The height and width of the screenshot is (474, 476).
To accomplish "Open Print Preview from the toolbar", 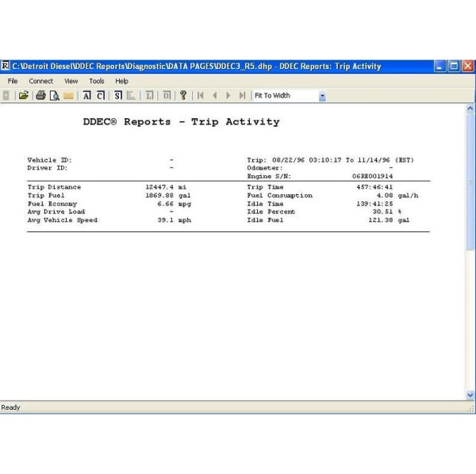I will click(x=54, y=96).
